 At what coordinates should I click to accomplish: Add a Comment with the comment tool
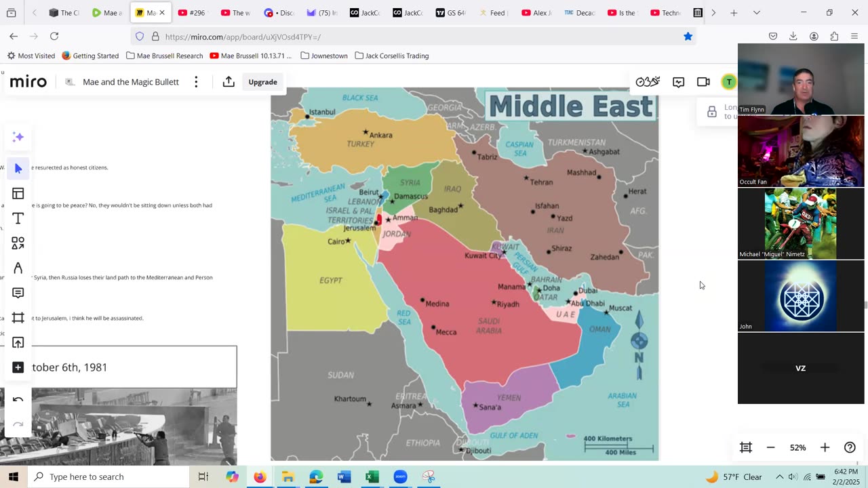click(18, 293)
